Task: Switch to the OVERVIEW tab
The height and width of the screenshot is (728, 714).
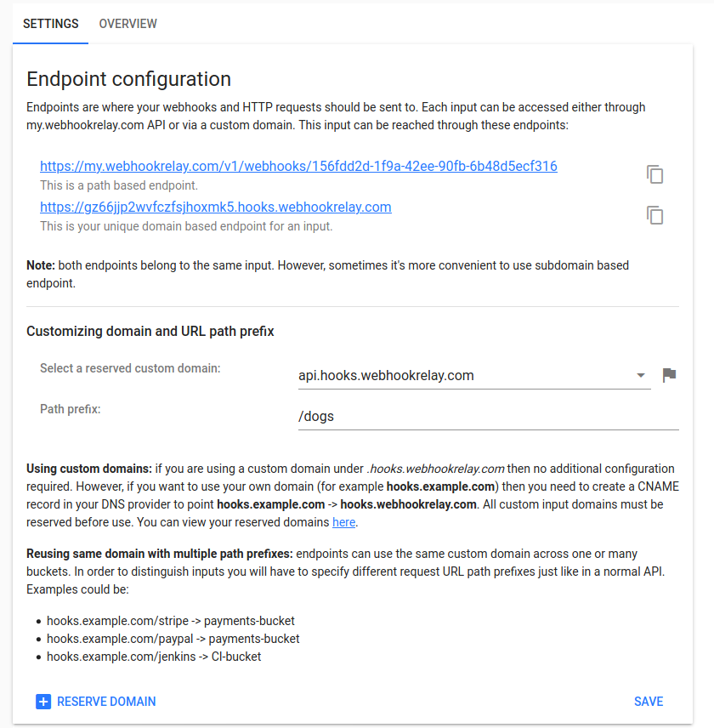Action: [127, 24]
